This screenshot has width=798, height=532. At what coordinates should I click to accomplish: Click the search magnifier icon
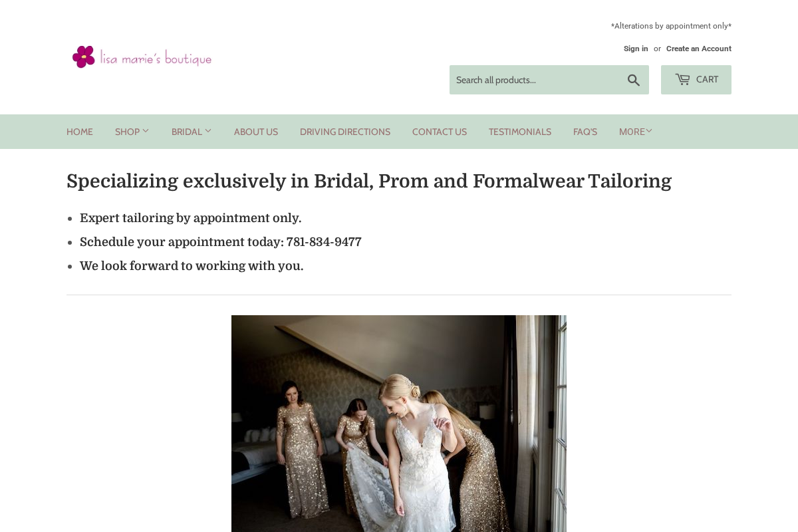[x=634, y=80]
